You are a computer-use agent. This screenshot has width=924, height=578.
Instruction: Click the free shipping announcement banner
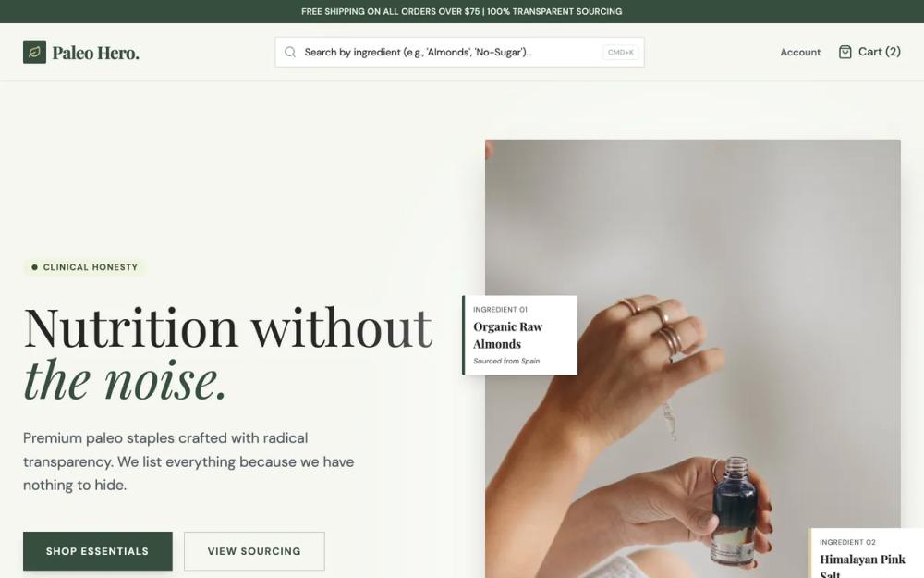462,11
